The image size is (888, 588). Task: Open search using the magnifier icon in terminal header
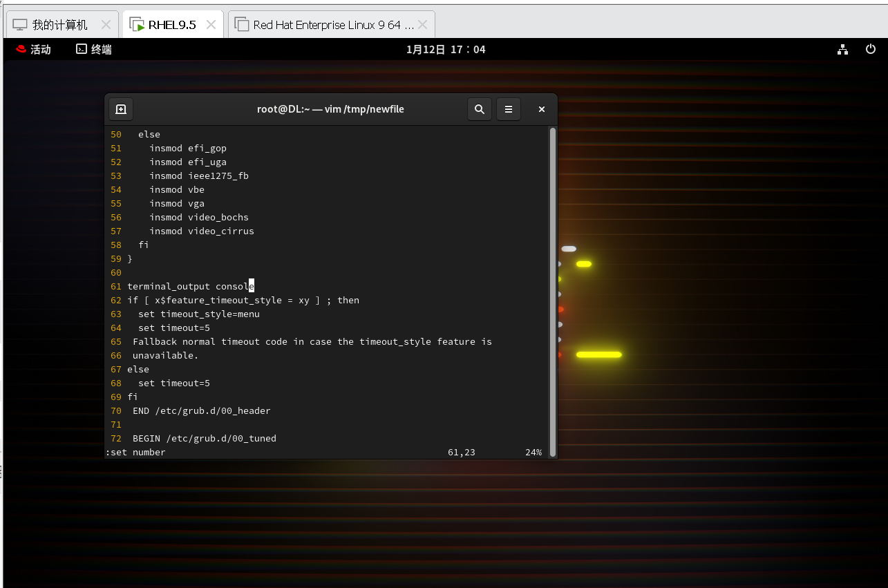coord(480,108)
